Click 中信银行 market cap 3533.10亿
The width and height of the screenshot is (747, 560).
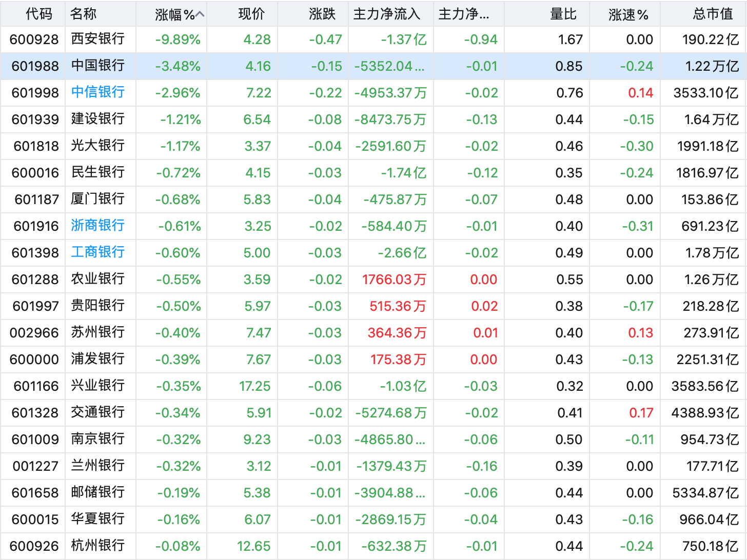(x=706, y=93)
